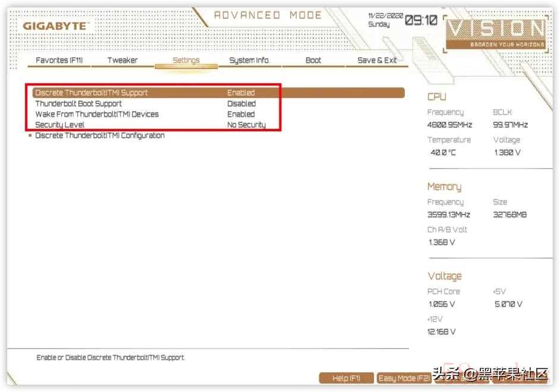Image resolution: width=560 pixels, height=392 pixels.
Task: Select Discrete Thunderbolt(TM) Support row
Action: click(x=92, y=93)
